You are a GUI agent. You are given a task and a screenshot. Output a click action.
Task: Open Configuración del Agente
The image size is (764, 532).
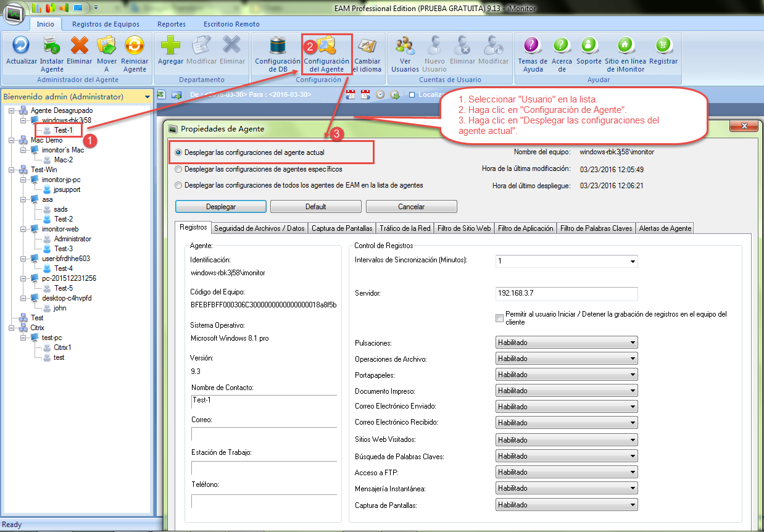point(326,54)
